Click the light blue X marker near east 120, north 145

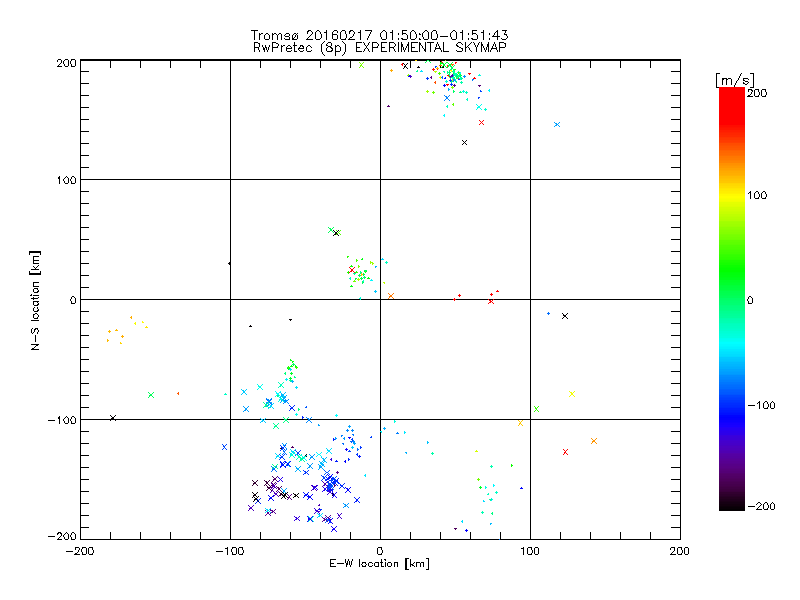click(557, 124)
